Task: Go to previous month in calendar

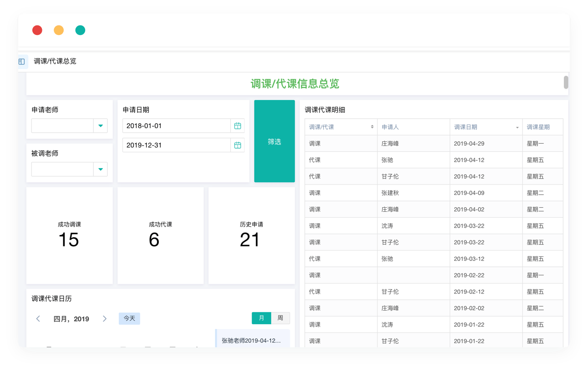Action: coord(38,319)
